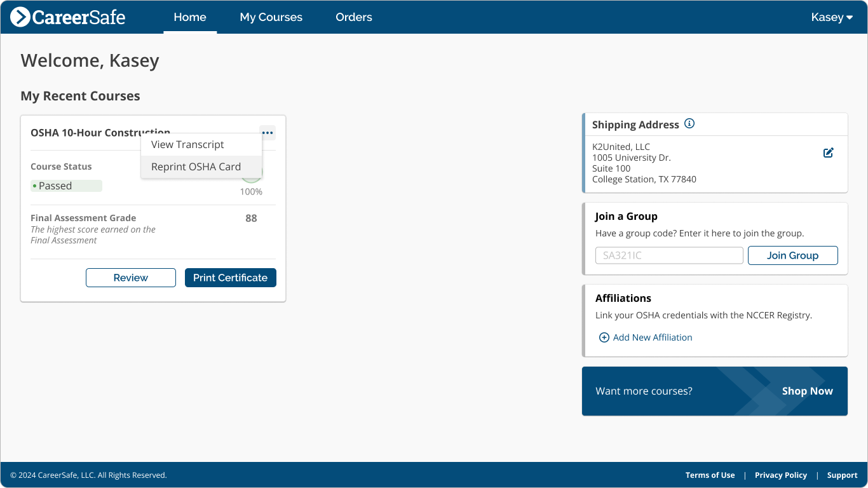Viewport: 868px width, 488px height.
Task: Click the edit pencil for shipping address
Action: (828, 152)
